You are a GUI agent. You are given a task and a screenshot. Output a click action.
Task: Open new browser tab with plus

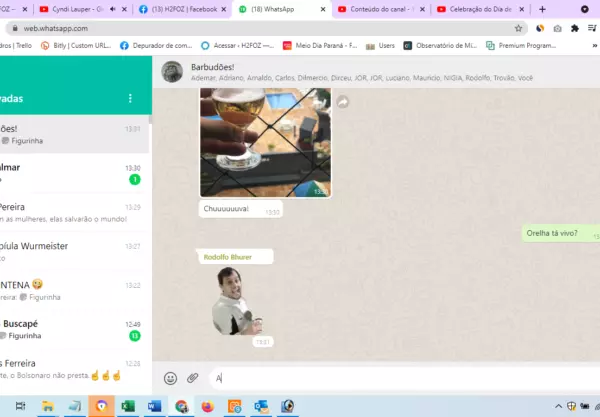point(542,9)
